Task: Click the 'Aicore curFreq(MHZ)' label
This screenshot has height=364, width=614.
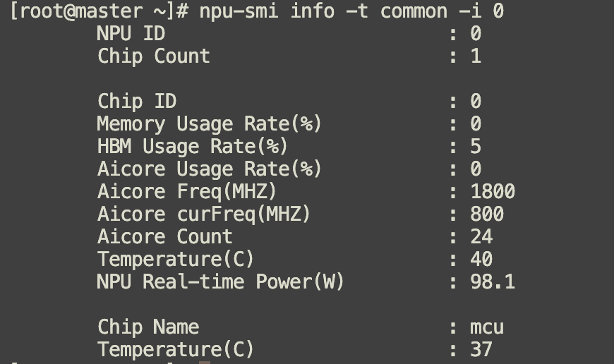Action: pyautogui.click(x=204, y=214)
